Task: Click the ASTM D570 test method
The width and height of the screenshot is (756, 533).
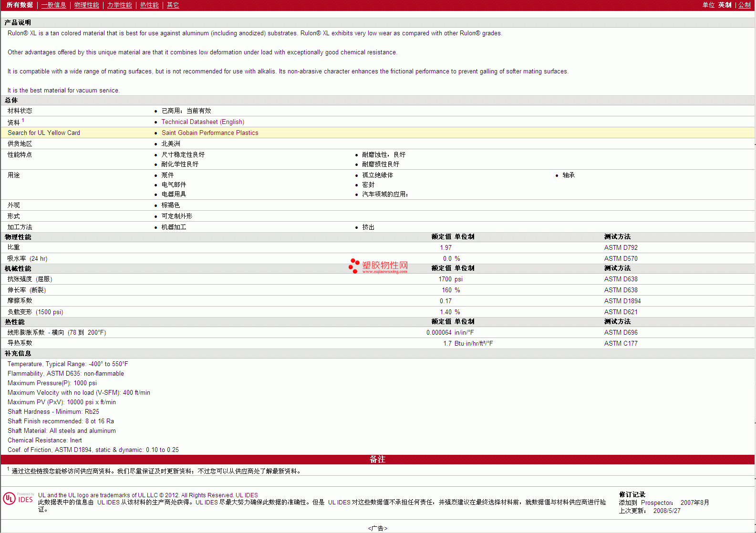Action: tap(621, 258)
